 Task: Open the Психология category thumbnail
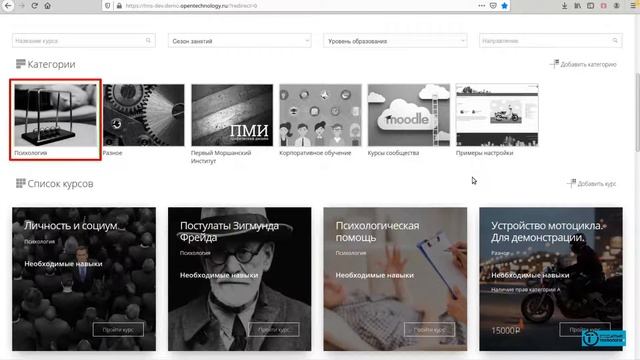56,115
